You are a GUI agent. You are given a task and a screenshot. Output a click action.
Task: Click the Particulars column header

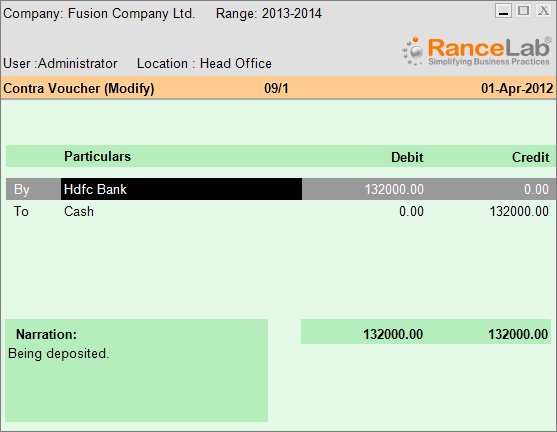tap(97, 156)
